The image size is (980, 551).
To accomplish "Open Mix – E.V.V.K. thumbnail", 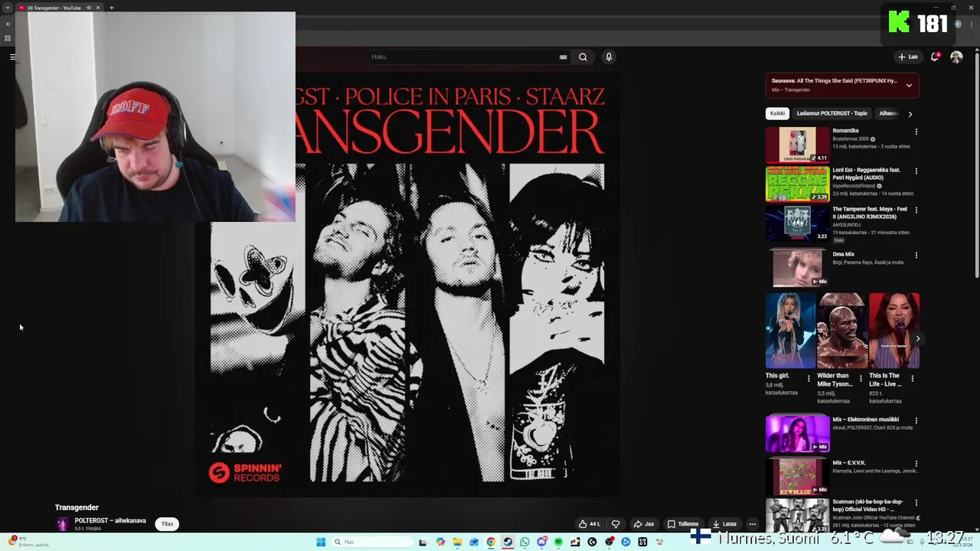I will point(797,476).
